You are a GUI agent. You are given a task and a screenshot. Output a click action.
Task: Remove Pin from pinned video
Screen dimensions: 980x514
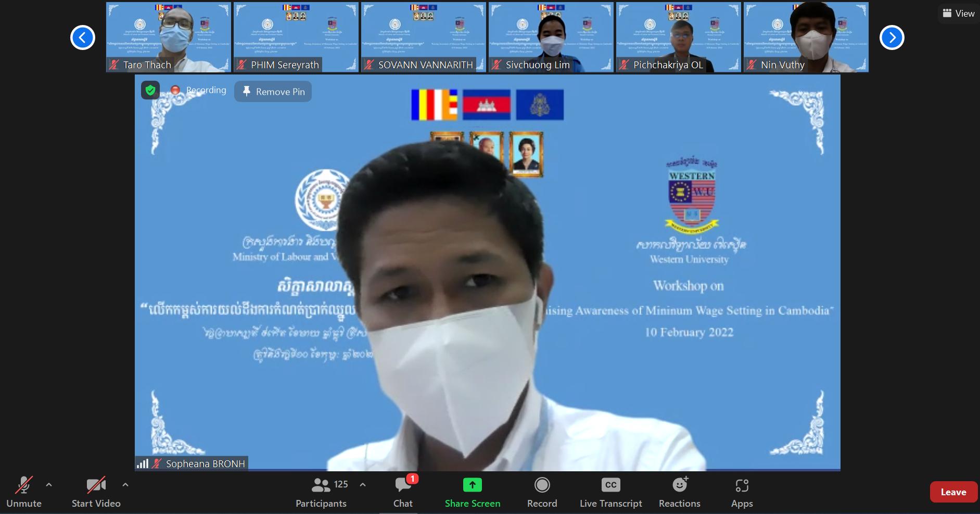(x=273, y=92)
